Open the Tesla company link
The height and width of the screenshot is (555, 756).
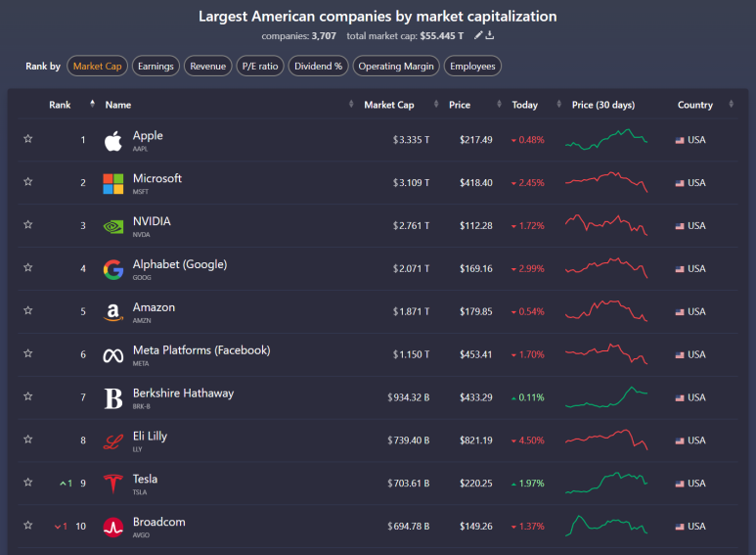tap(145, 480)
